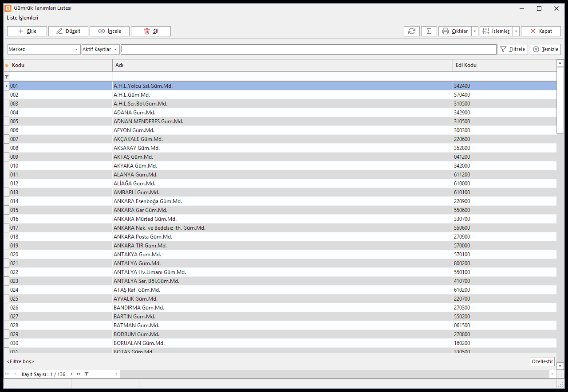The image size is (568, 392).
Task: Open the İşlemler operations button
Action: (x=496, y=31)
